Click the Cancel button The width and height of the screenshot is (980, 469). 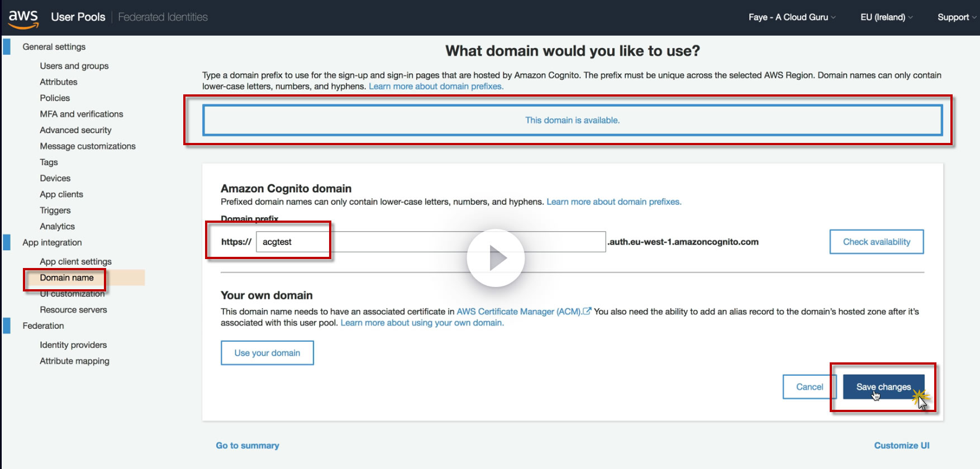pos(809,387)
